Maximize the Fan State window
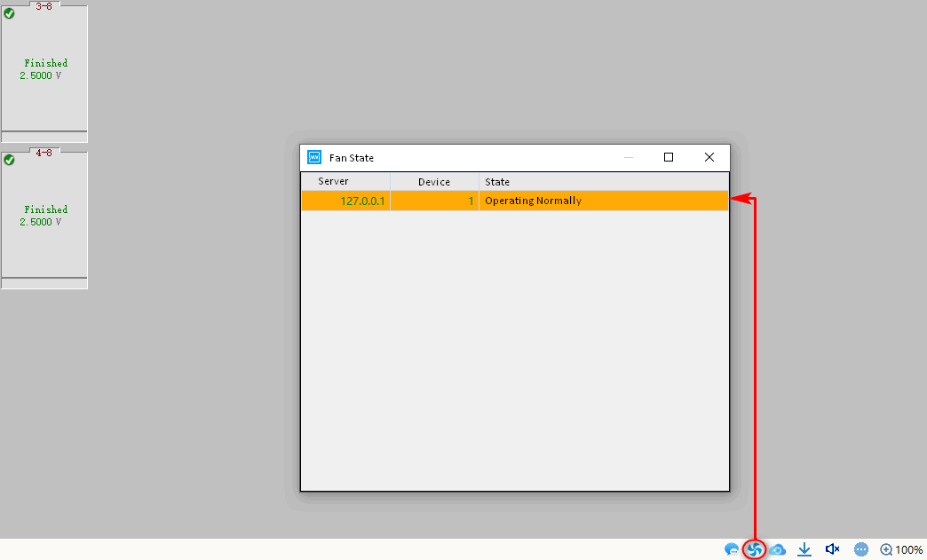This screenshot has width=927, height=560. (x=669, y=157)
